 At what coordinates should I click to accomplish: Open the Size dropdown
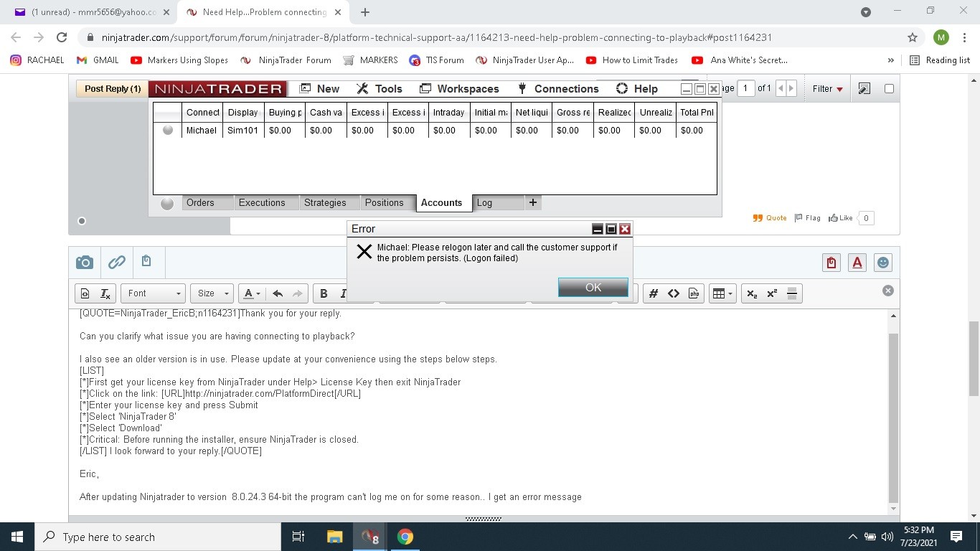pyautogui.click(x=212, y=293)
